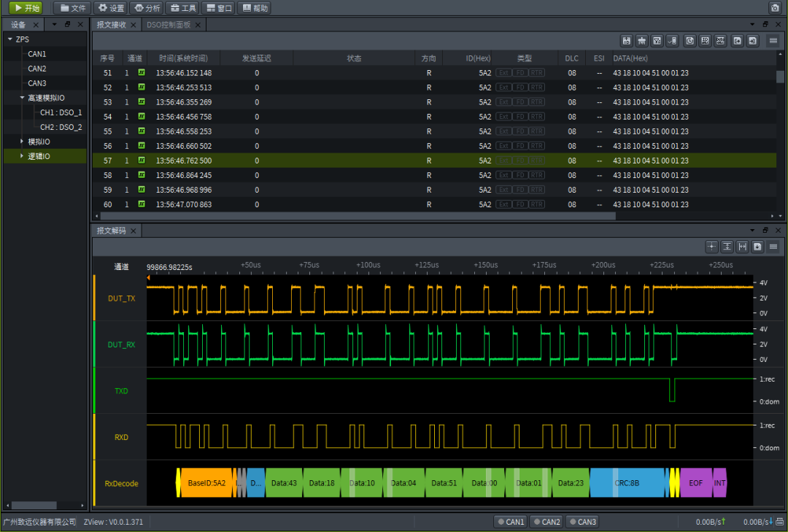Select the purple EOF decode segment
Viewport: 788px width, 532px height.
click(x=696, y=482)
